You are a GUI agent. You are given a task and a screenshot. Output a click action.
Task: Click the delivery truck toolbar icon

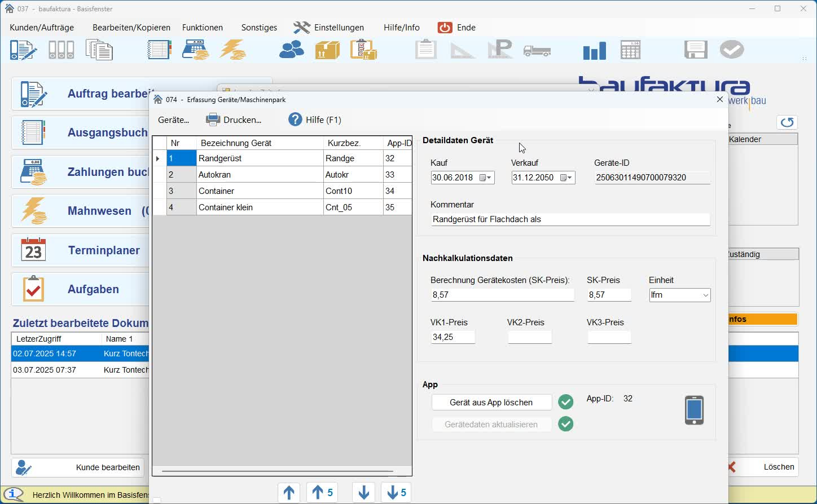[x=537, y=51]
